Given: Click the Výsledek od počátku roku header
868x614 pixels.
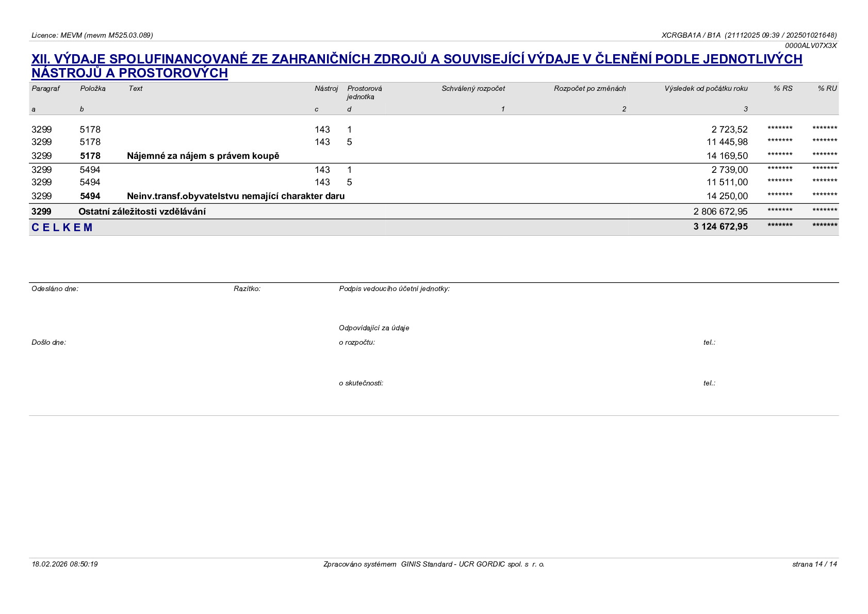Looking at the screenshot, I should tap(706, 89).
